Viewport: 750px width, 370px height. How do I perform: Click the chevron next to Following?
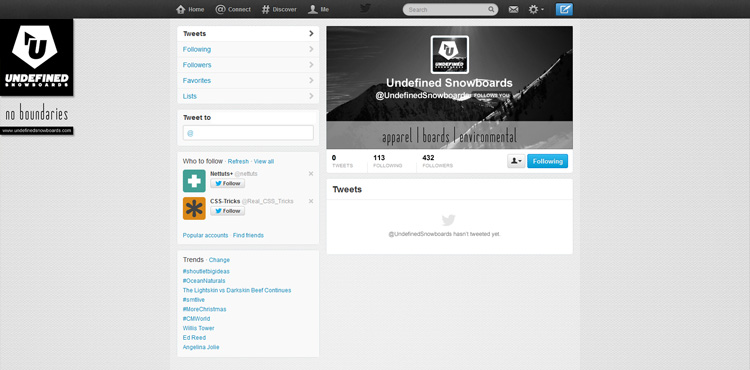[x=311, y=49]
